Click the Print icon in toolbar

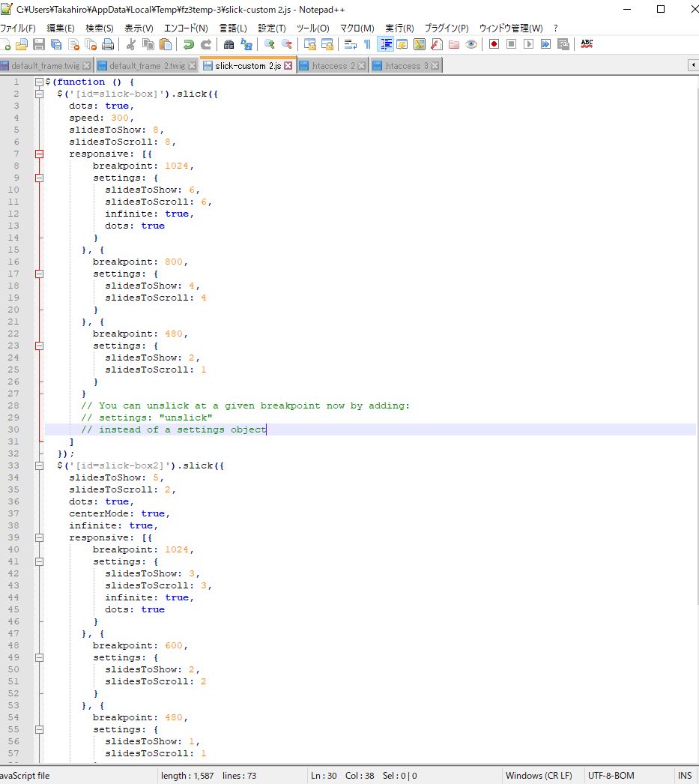click(x=108, y=45)
